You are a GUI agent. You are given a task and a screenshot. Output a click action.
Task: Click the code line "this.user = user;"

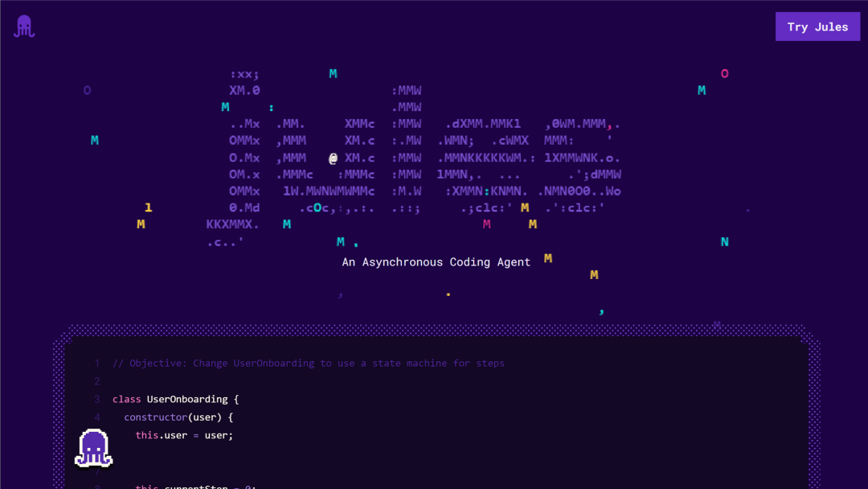[184, 435]
